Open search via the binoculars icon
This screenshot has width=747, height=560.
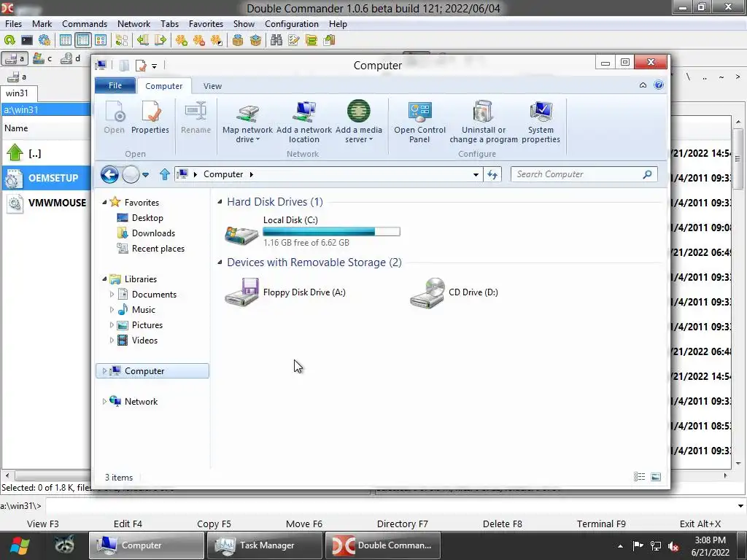[x=276, y=40]
